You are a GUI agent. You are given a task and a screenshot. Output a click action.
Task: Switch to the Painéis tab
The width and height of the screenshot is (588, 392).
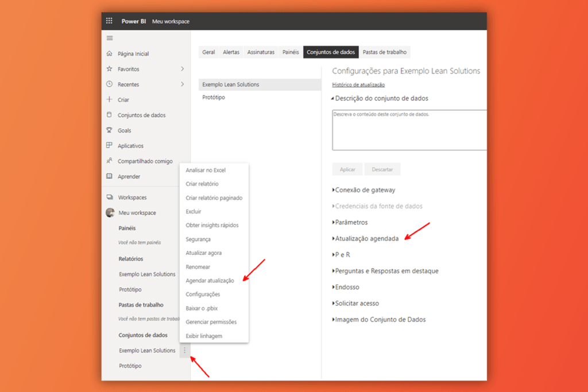click(291, 52)
